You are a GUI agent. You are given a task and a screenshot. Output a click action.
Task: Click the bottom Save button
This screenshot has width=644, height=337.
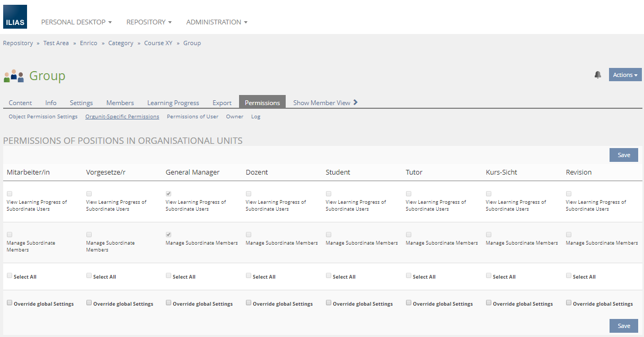tap(623, 326)
